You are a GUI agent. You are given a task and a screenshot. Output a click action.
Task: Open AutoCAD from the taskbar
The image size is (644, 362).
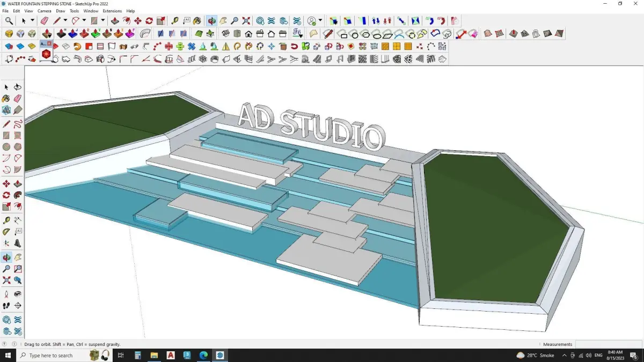[x=171, y=355]
